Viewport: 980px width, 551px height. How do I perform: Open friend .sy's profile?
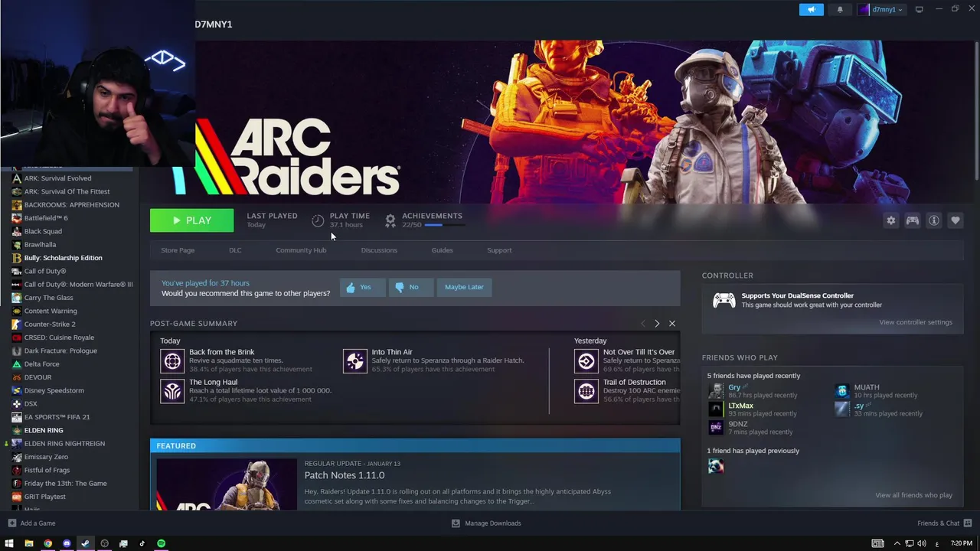click(859, 406)
